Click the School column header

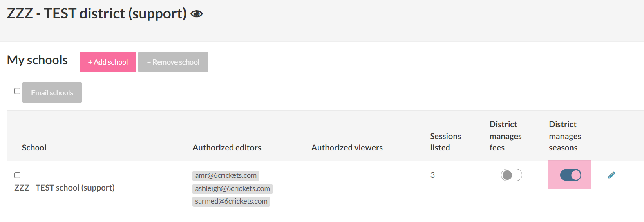click(34, 148)
